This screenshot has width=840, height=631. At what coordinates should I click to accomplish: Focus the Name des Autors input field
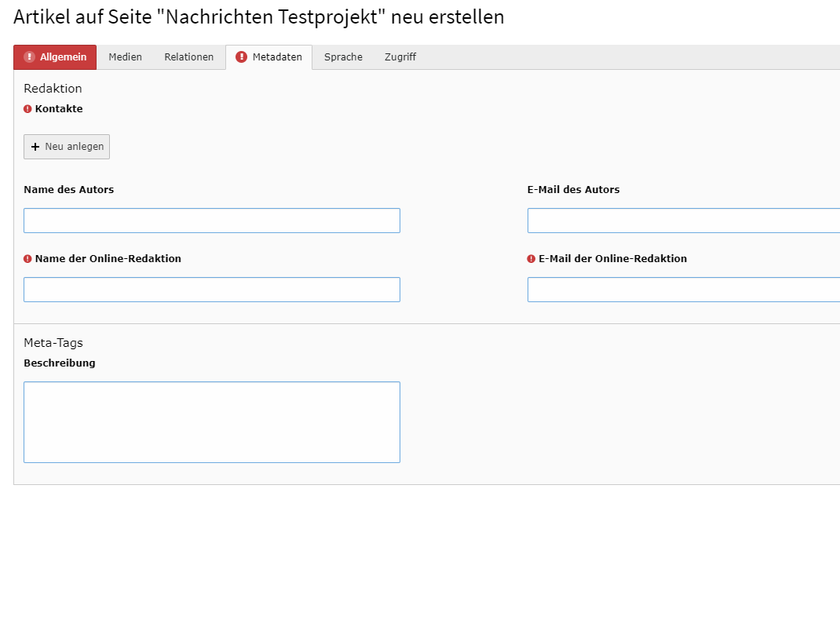point(211,221)
